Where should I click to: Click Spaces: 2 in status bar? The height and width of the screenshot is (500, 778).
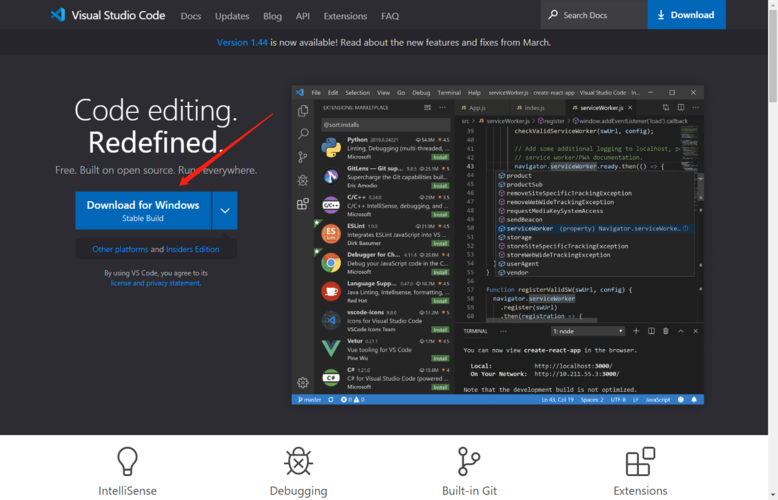(592, 400)
